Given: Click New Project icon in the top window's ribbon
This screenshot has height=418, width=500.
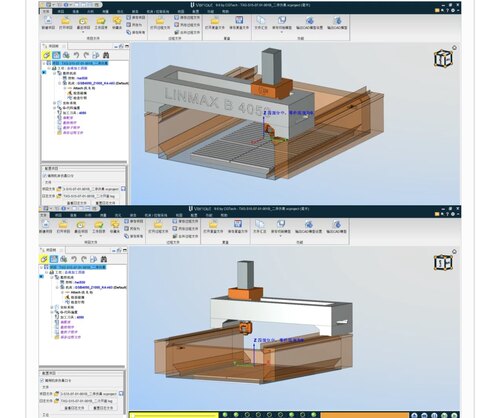Looking at the screenshot, I should coord(48,20).
